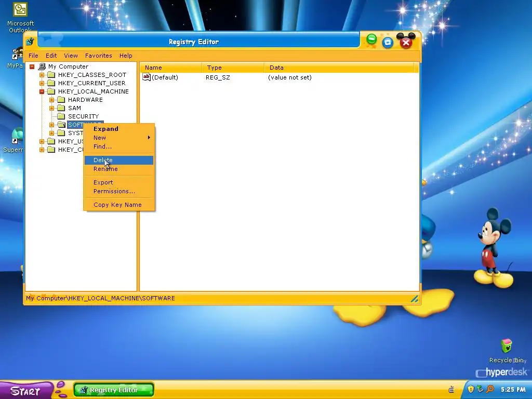Click the security shield tray icon
The width and height of the screenshot is (532, 399).
click(471, 389)
